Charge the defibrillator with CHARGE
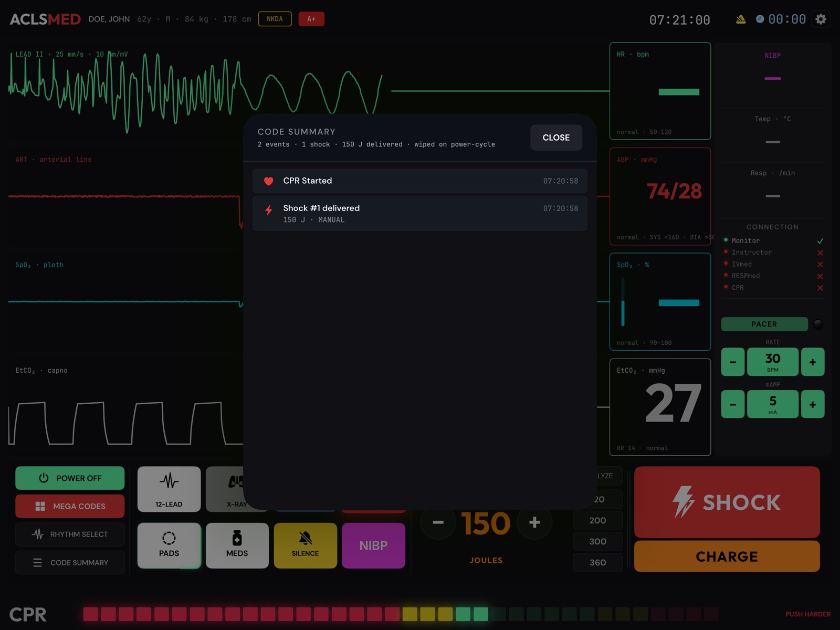 tap(727, 556)
